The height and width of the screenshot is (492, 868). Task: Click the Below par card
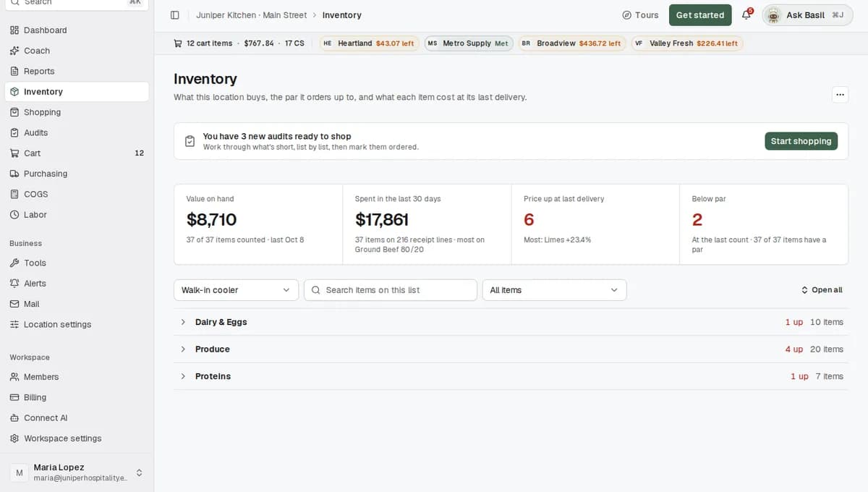(764, 224)
